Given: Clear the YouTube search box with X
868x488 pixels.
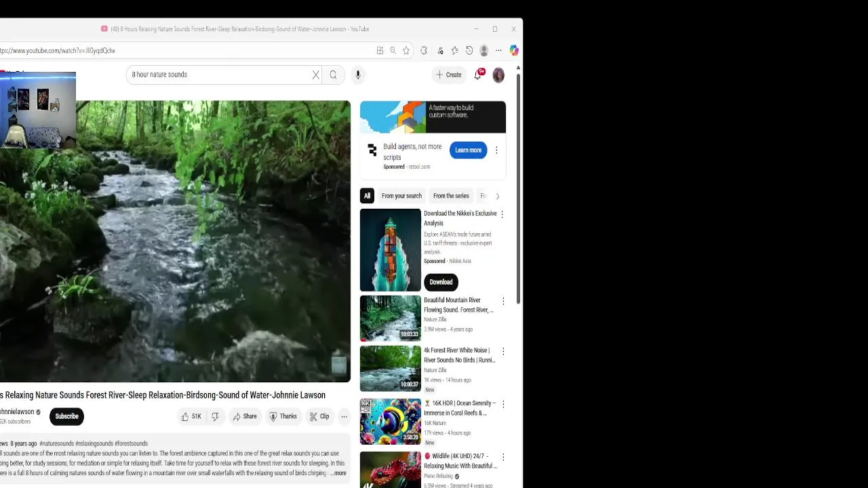Looking at the screenshot, I should [315, 75].
